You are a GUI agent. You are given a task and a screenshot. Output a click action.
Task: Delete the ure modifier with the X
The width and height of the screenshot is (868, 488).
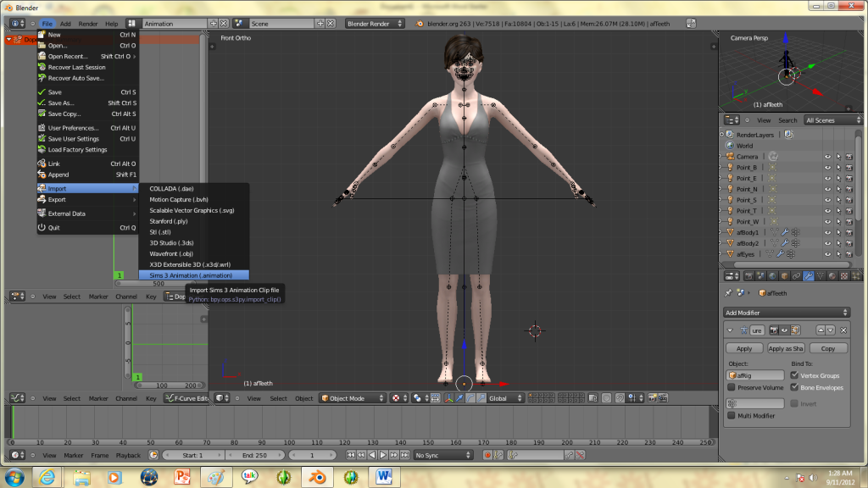(843, 330)
